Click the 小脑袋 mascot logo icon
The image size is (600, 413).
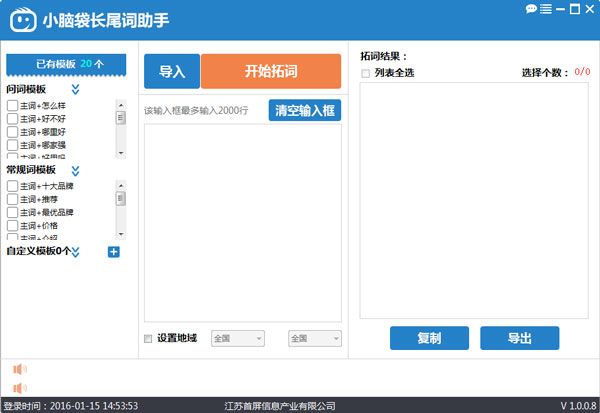point(23,20)
